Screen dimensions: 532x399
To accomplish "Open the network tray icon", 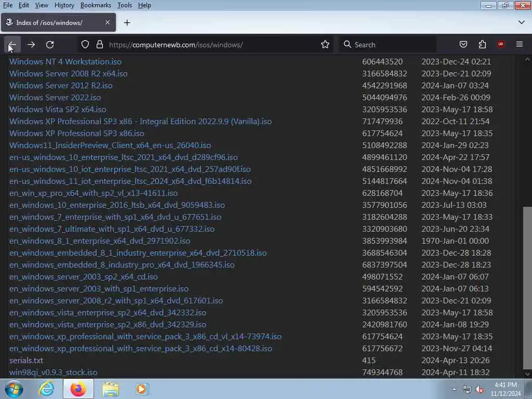I will [467, 390].
